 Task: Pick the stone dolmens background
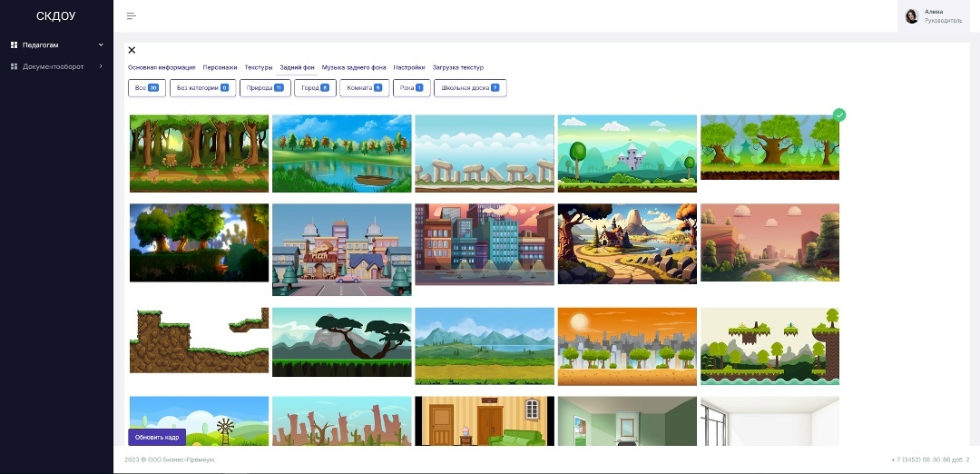tap(485, 153)
